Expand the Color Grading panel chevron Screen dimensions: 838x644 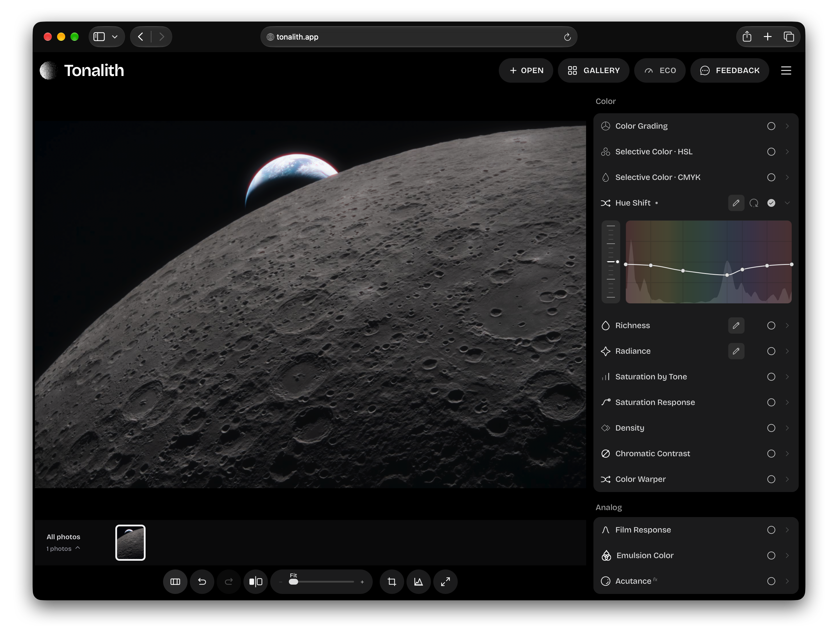click(787, 126)
